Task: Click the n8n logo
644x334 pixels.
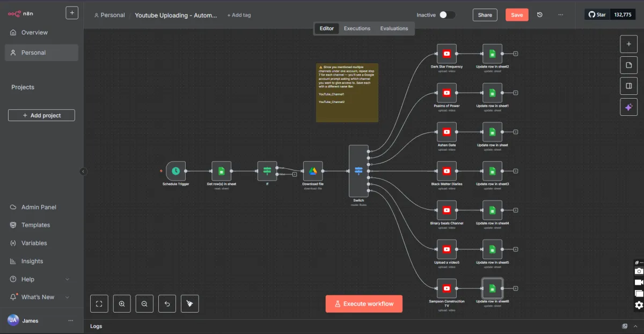Action: [21, 13]
